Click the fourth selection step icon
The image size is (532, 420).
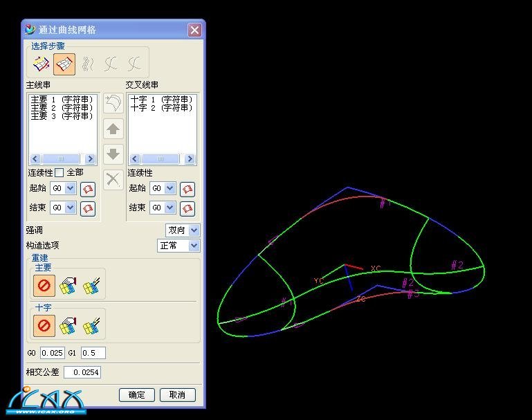(x=111, y=64)
